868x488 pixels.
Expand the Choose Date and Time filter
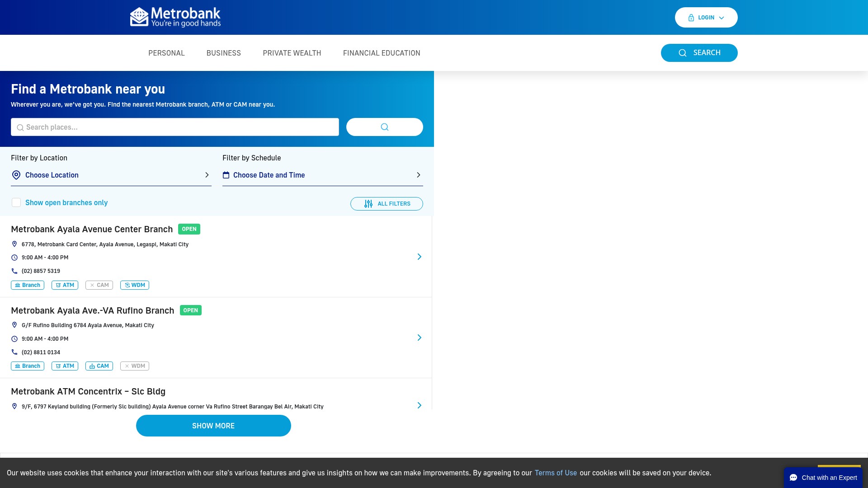(323, 175)
